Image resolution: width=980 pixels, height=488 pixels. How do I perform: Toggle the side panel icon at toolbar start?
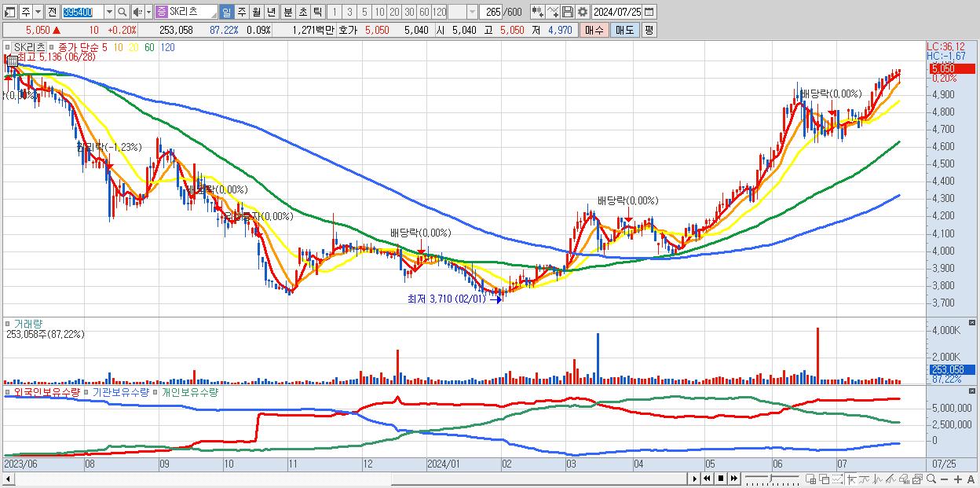pos(11,13)
